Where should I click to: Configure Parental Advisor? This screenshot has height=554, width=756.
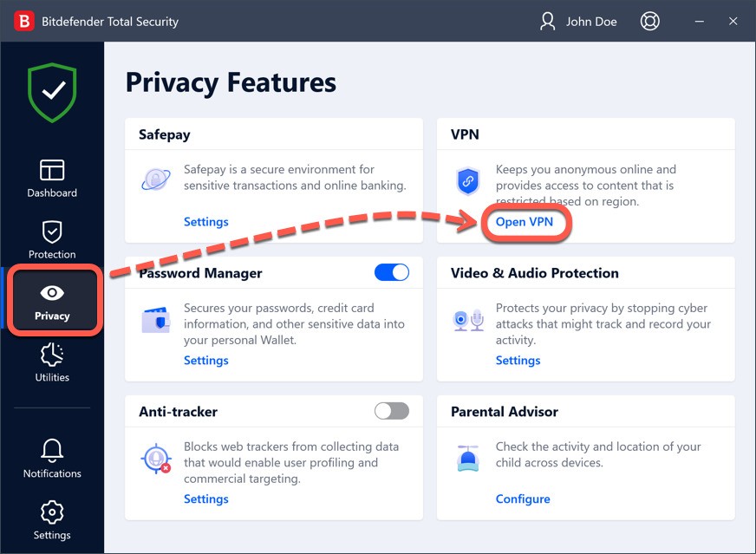click(523, 499)
